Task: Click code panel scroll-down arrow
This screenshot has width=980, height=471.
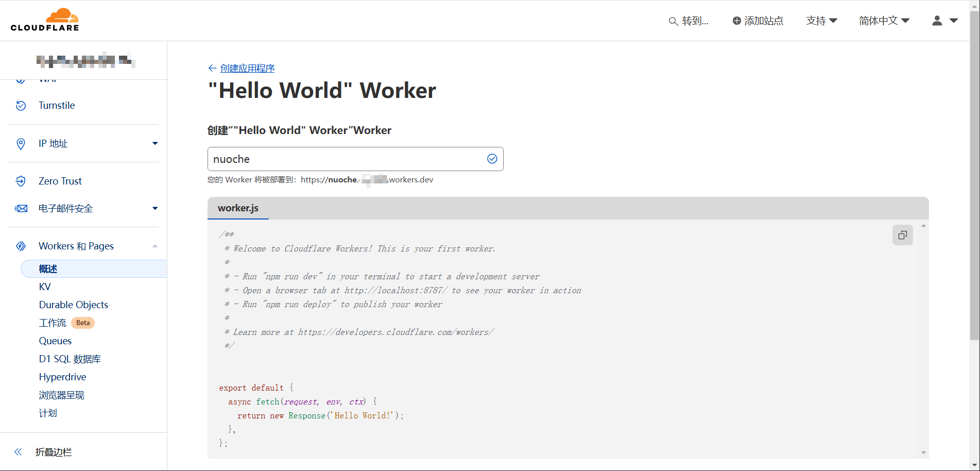Action: tap(923, 452)
